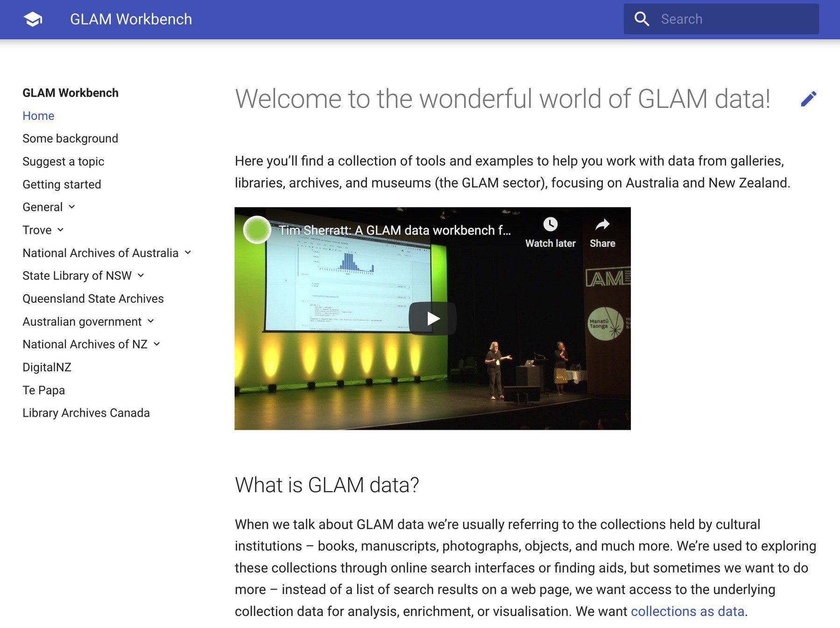Go to Suggest a topic
The width and height of the screenshot is (840, 628).
point(64,161)
